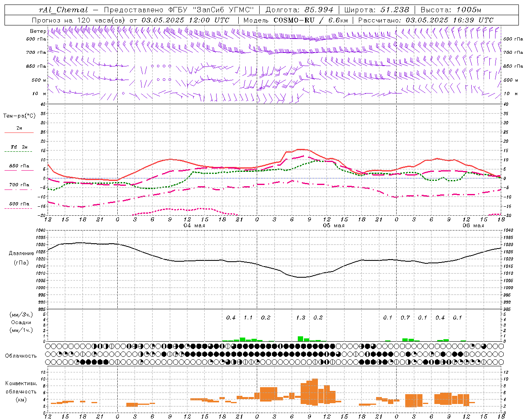Image resolution: width=525 pixels, height=420 pixels.
Task: Select the forecast start time '03.05.2025 12:00 UTC'
Action: [185, 20]
